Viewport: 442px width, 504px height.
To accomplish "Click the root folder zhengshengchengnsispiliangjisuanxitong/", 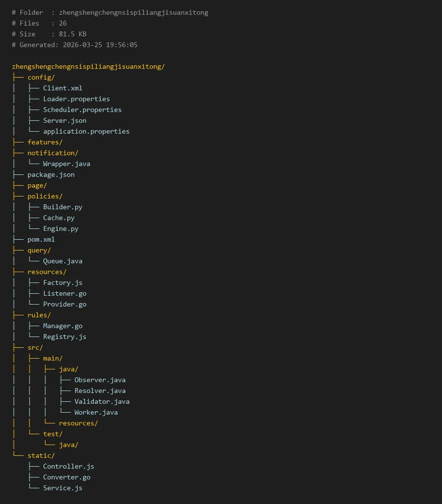I will click(x=88, y=66).
